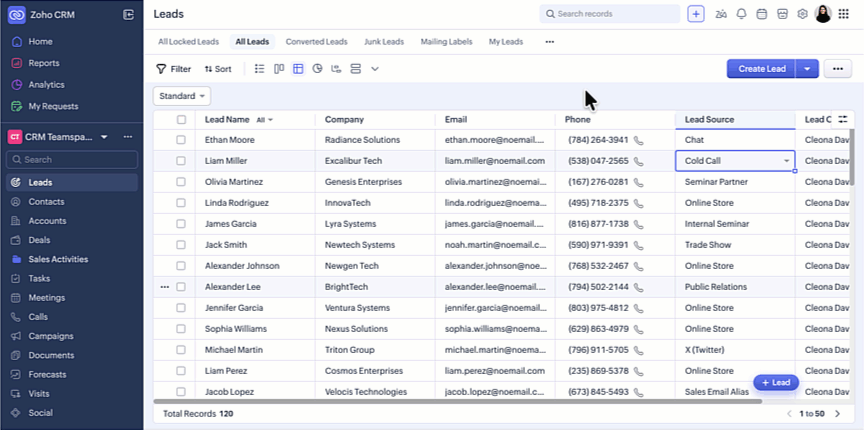Open the Zia assistant icon

tap(720, 14)
